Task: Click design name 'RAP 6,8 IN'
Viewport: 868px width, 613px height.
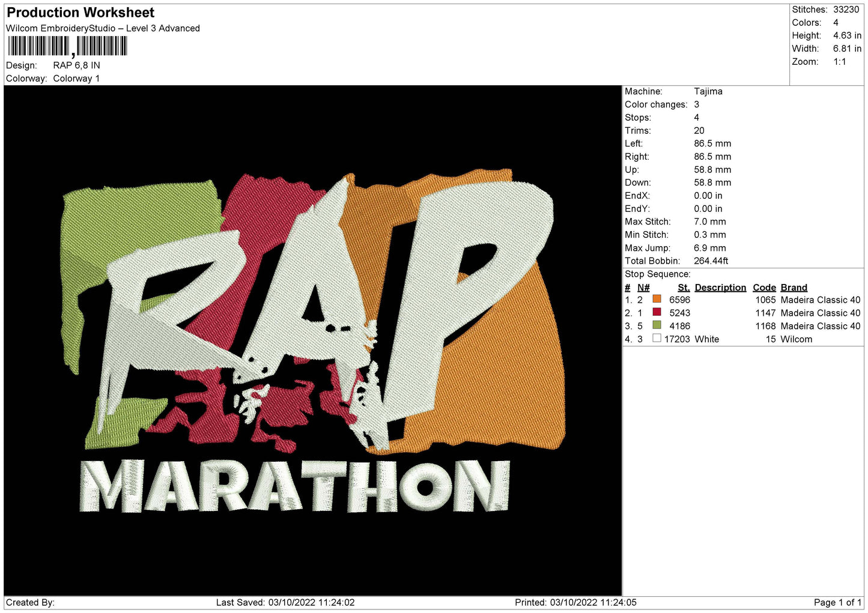Action: pyautogui.click(x=77, y=65)
